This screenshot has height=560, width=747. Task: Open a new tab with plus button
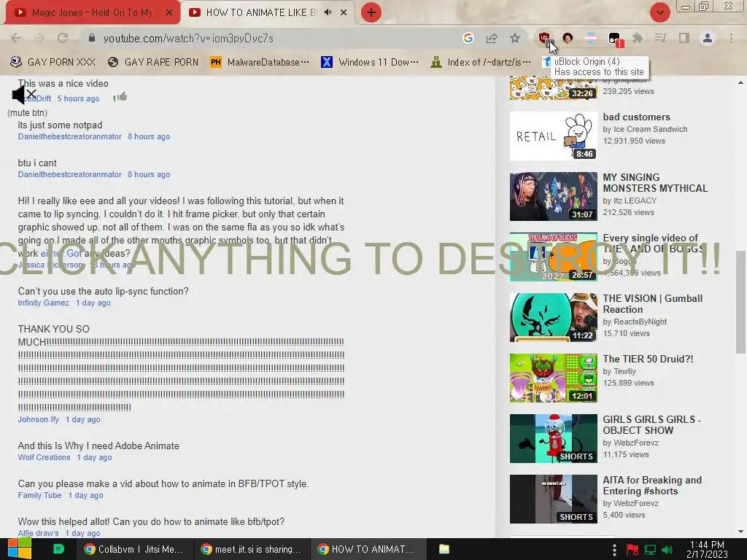click(x=371, y=12)
